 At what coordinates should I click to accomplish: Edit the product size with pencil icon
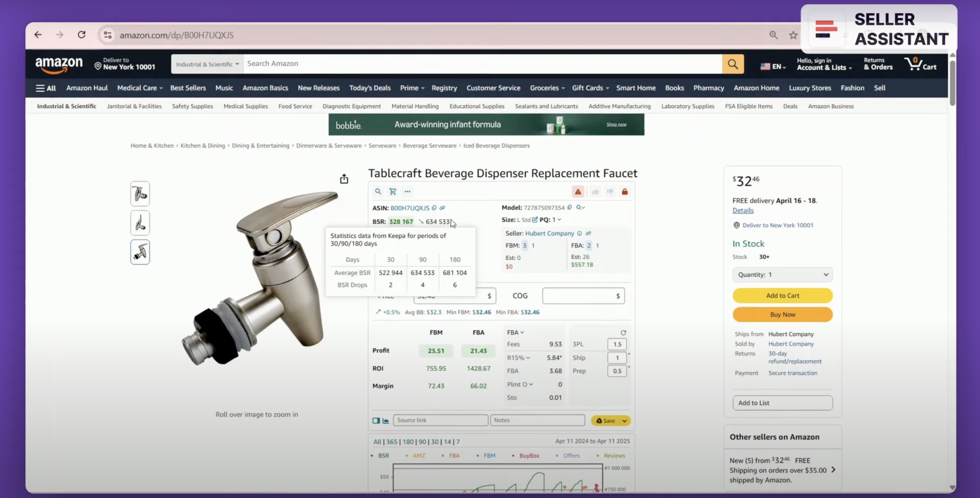pos(535,220)
